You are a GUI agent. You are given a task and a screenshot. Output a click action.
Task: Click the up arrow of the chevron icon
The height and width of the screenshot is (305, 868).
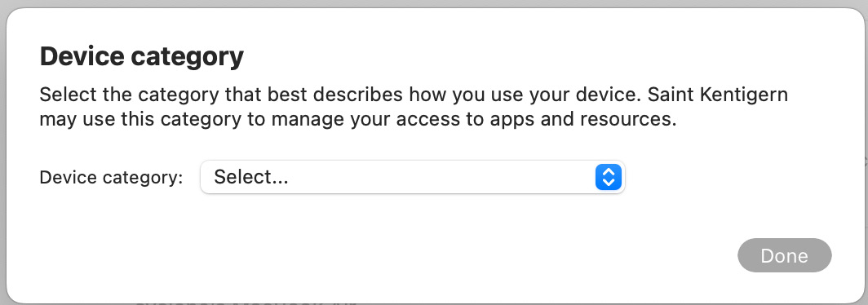[x=609, y=171]
